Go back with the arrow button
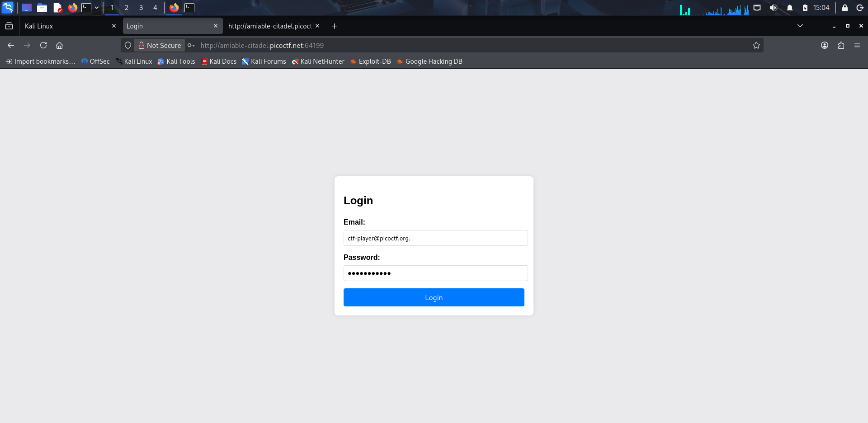 11,45
